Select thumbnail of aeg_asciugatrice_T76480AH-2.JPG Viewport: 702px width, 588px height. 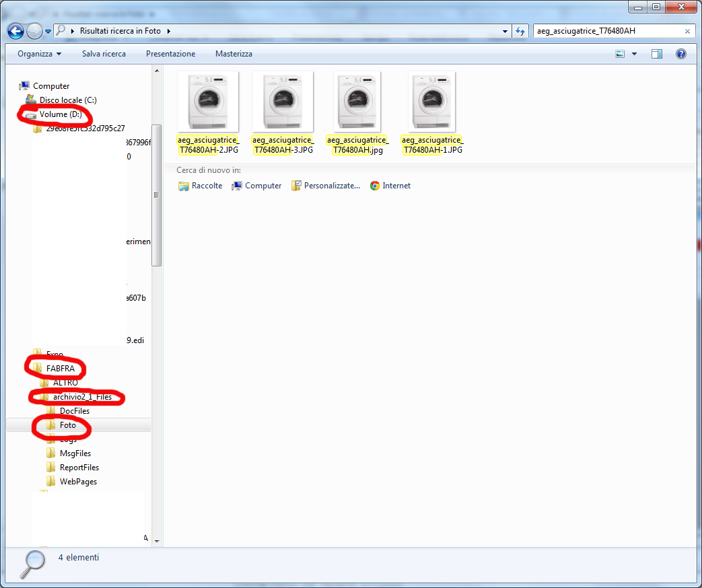pos(208,102)
